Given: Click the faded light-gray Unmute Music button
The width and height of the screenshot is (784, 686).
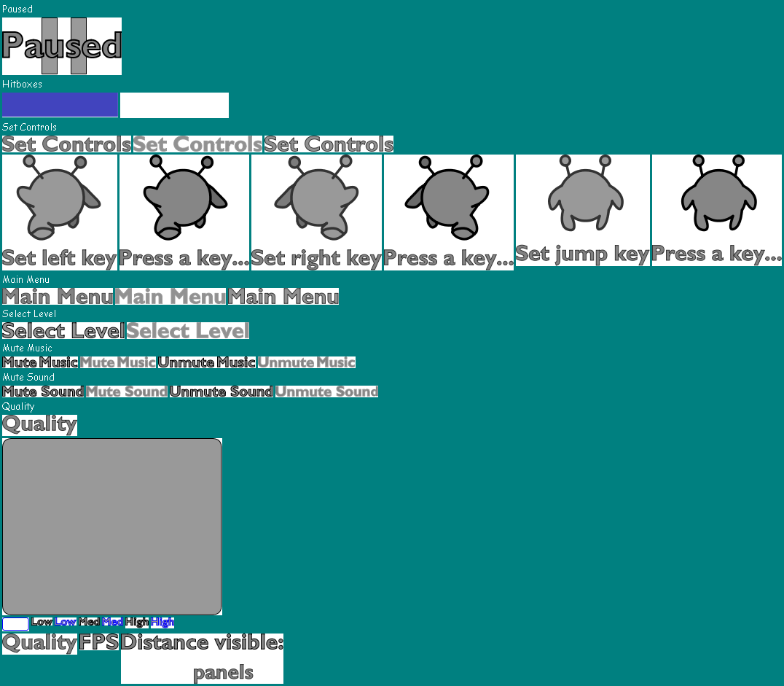Looking at the screenshot, I should [307, 362].
